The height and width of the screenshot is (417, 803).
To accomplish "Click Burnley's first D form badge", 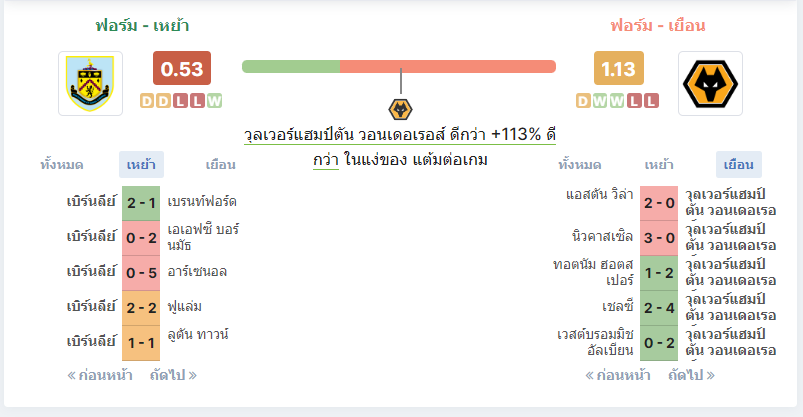I will (147, 101).
